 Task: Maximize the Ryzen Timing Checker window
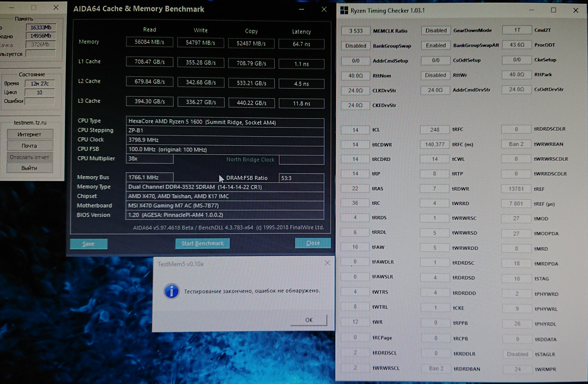553,10
